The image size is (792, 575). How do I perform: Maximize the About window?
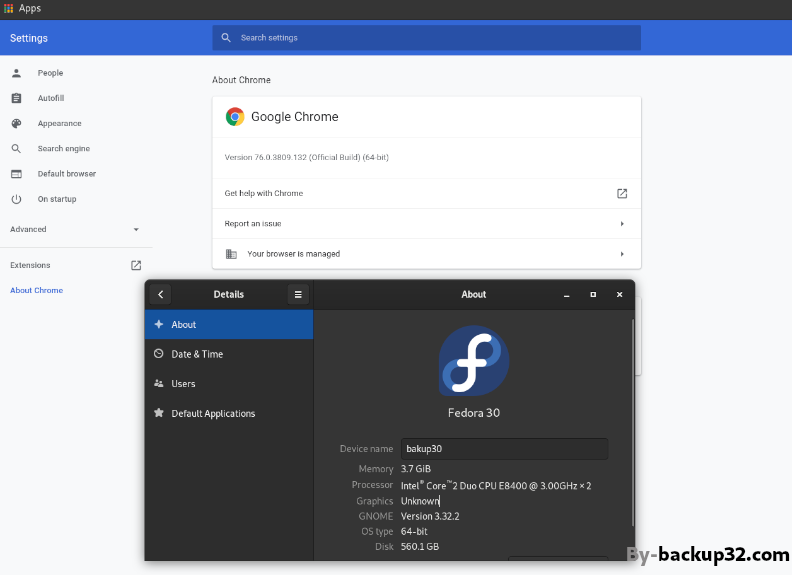tap(593, 295)
